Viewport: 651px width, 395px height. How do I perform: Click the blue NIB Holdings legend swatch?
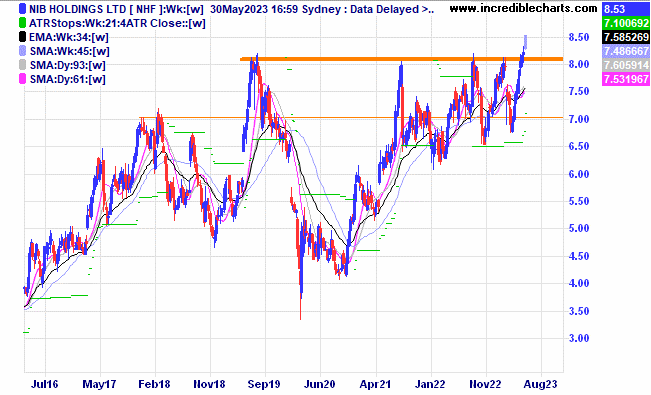click(22, 9)
